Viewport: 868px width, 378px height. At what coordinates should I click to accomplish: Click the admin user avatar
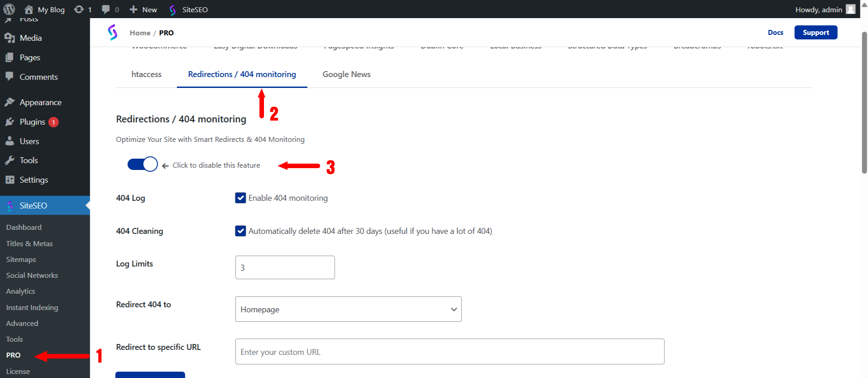click(x=851, y=10)
